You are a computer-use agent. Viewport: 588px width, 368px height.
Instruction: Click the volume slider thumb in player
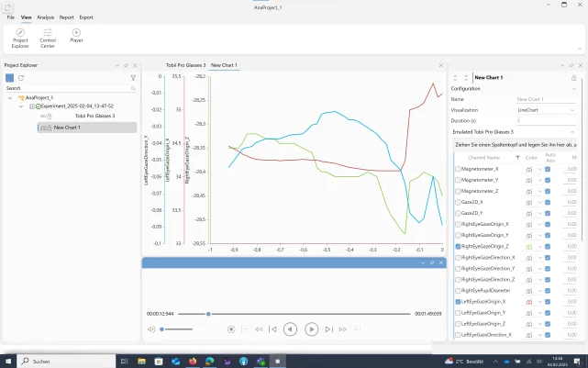pyautogui.click(x=161, y=329)
